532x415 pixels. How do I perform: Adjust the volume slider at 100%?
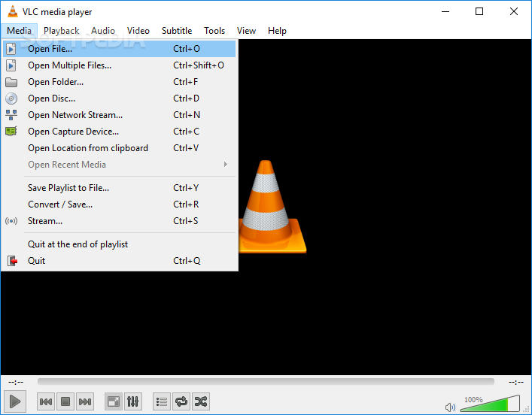pyautogui.click(x=490, y=404)
